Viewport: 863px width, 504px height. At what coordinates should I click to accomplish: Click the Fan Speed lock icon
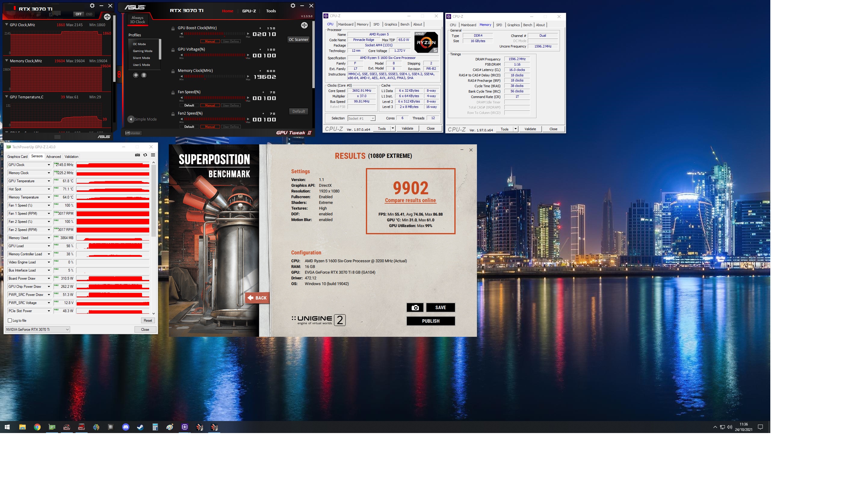coord(173,92)
